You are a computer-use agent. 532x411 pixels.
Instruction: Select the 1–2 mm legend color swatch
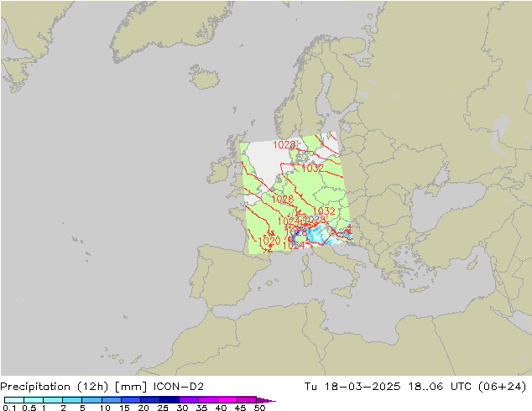[x=53, y=400]
